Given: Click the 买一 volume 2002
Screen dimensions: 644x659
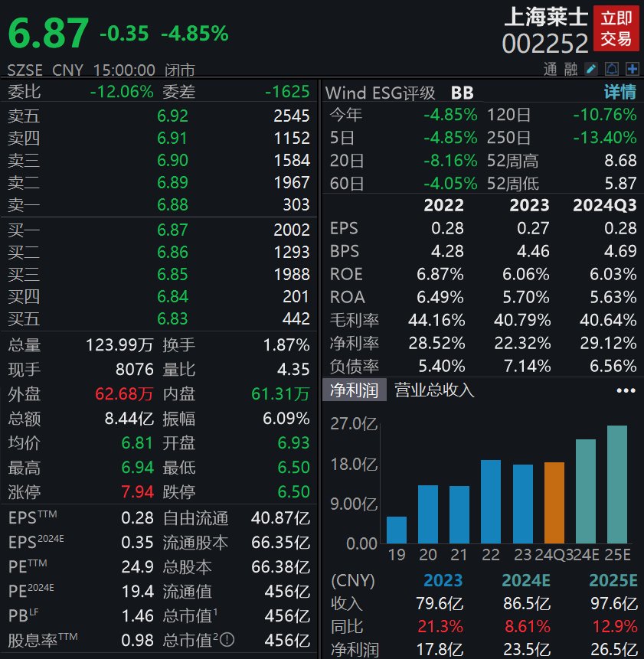Looking at the screenshot, I should (292, 230).
